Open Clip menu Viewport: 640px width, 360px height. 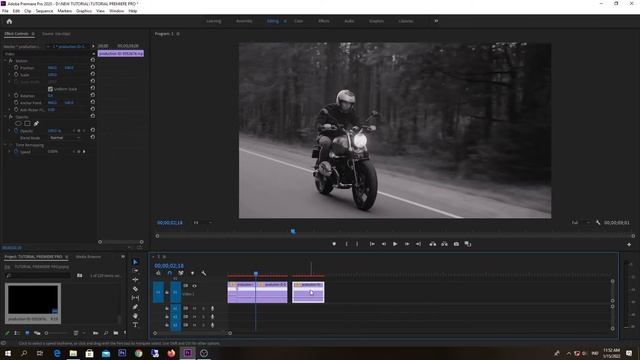pos(28,11)
